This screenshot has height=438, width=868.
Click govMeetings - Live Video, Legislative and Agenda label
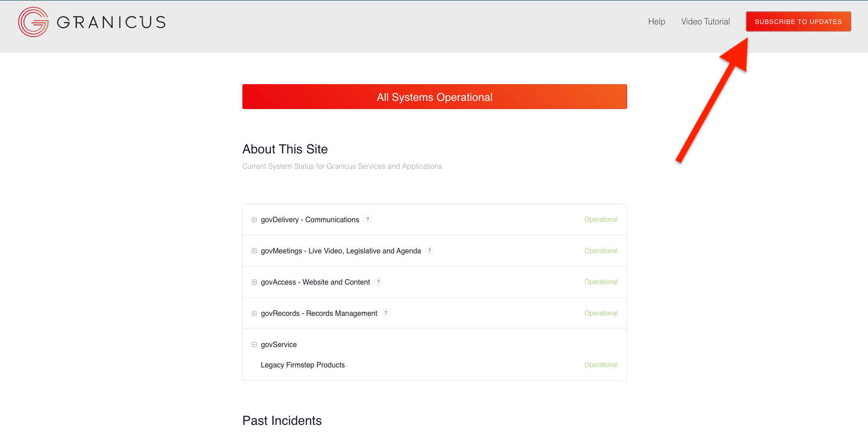click(x=341, y=251)
